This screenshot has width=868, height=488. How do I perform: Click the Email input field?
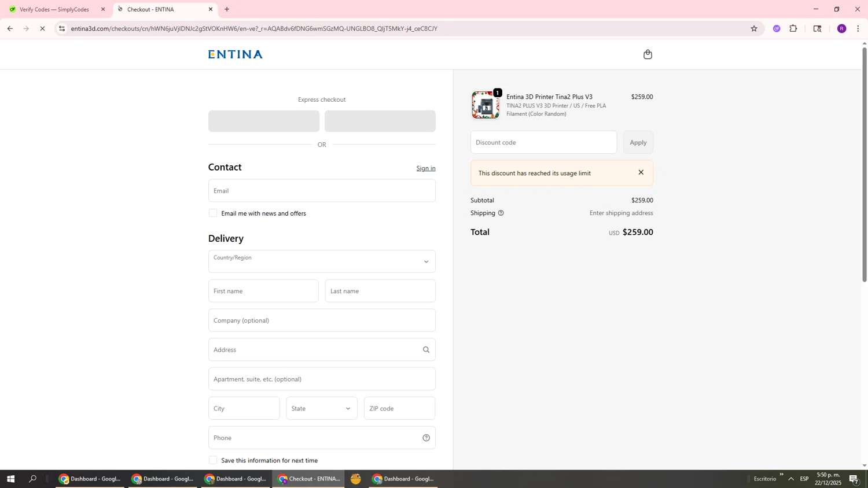(322, 191)
